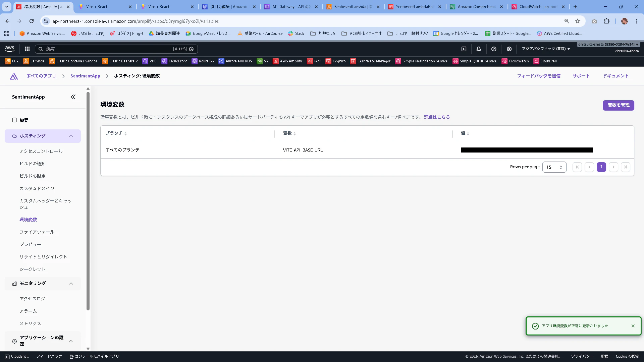644x362 pixels.
Task: Open the AWS services grid menu icon
Action: [x=27, y=49]
